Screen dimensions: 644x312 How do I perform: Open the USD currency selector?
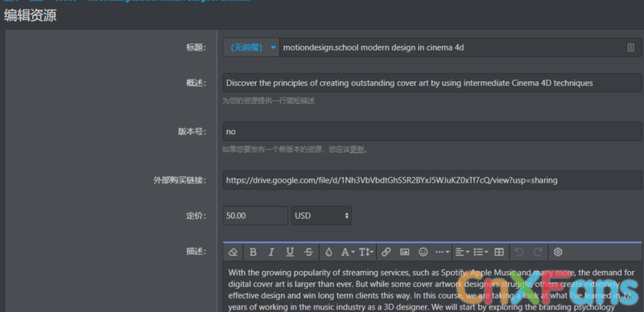(x=321, y=216)
